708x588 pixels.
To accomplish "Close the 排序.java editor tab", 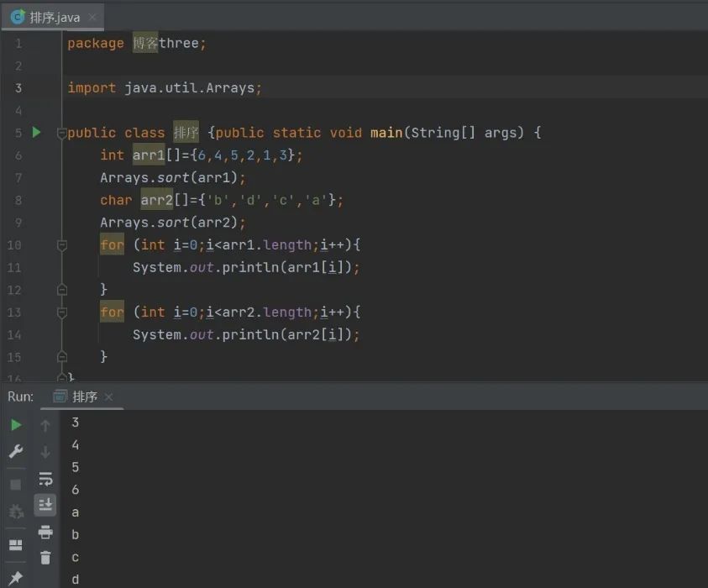I will [x=92, y=17].
